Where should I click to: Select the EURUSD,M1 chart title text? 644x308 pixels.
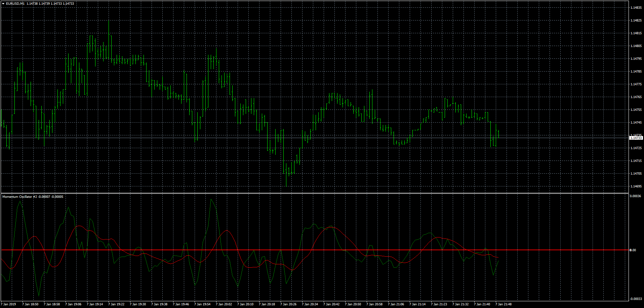click(15, 4)
